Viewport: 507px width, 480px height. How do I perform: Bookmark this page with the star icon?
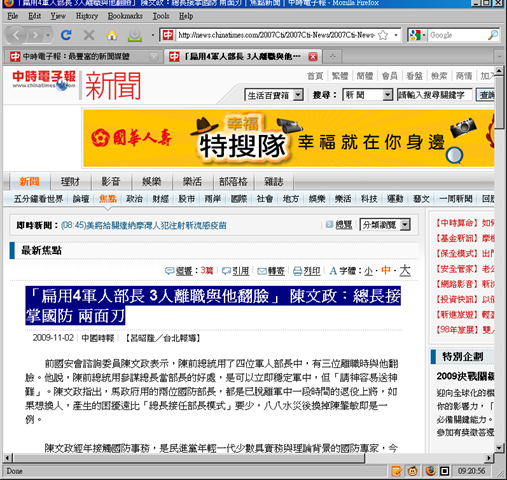[x=383, y=35]
